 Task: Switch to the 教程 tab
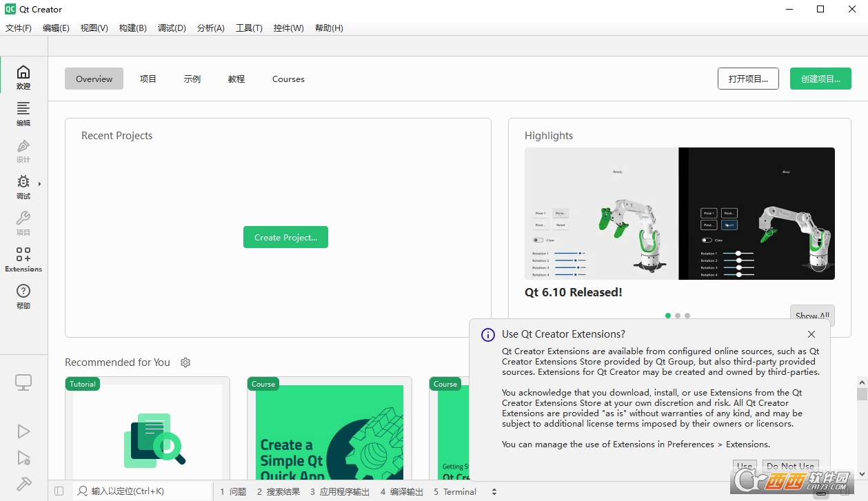(x=236, y=79)
